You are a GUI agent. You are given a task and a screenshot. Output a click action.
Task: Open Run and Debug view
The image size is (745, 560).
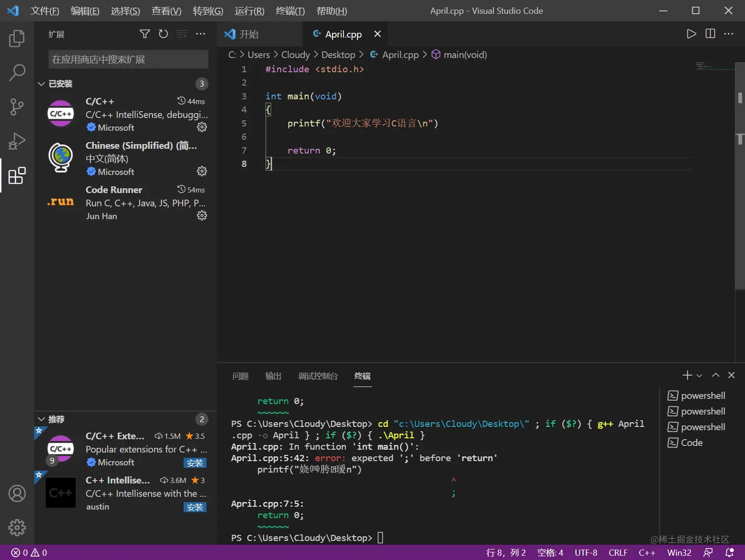(x=17, y=141)
